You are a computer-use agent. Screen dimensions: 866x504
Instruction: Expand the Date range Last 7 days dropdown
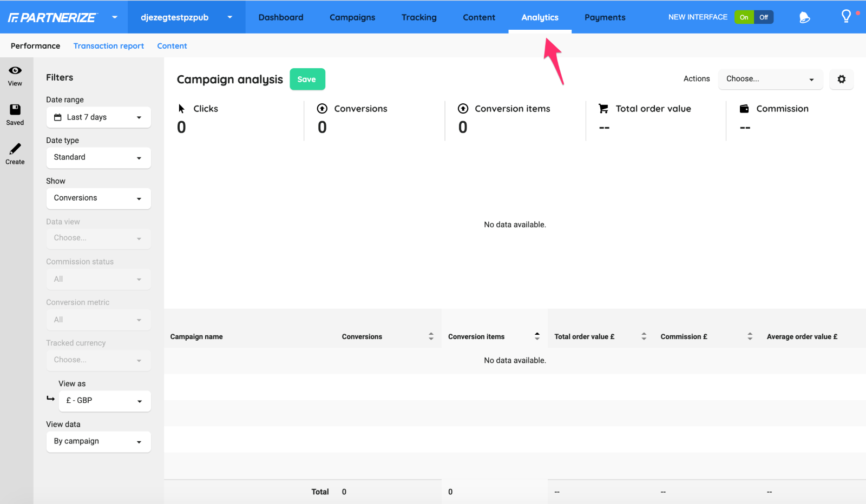point(99,117)
